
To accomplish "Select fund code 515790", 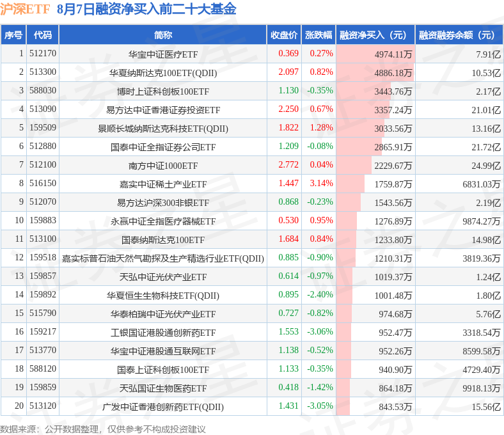I will [x=43, y=313].
